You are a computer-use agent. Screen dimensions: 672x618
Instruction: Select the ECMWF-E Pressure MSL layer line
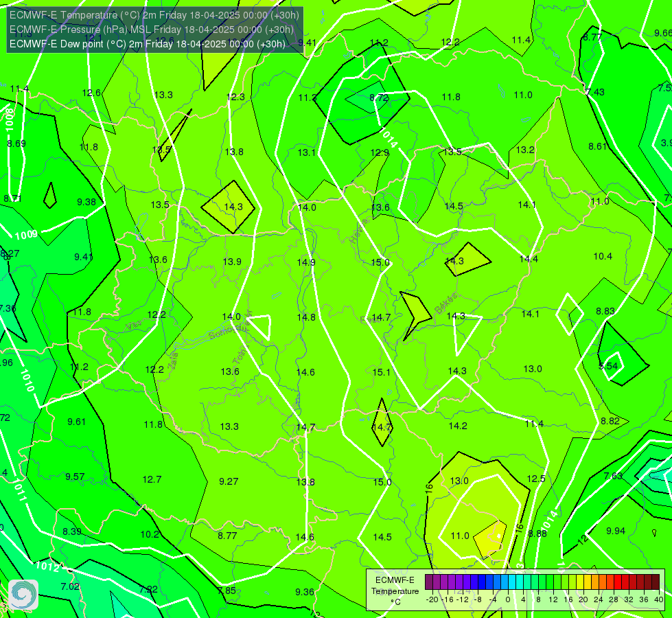(151, 30)
